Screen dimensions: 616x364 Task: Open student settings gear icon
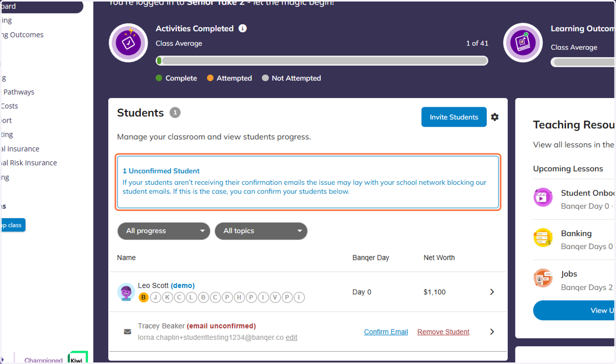tap(495, 117)
